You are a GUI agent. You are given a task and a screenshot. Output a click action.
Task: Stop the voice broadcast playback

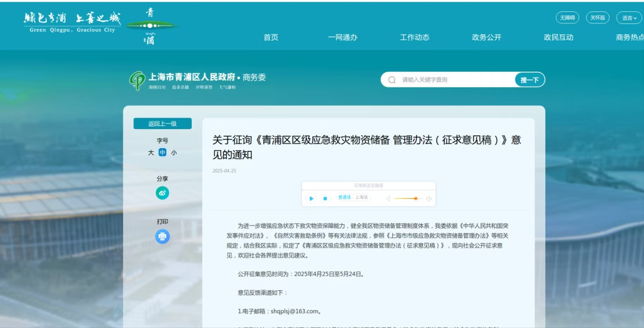point(325,198)
